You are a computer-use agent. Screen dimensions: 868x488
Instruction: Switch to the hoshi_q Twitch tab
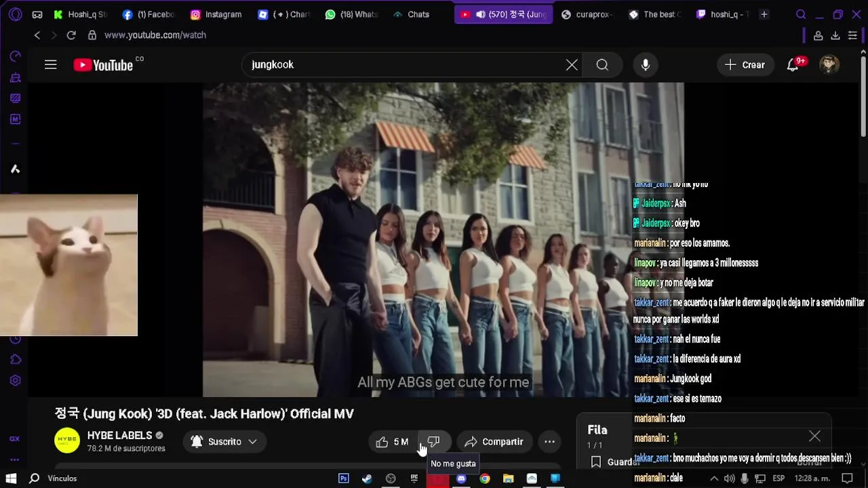(722, 14)
